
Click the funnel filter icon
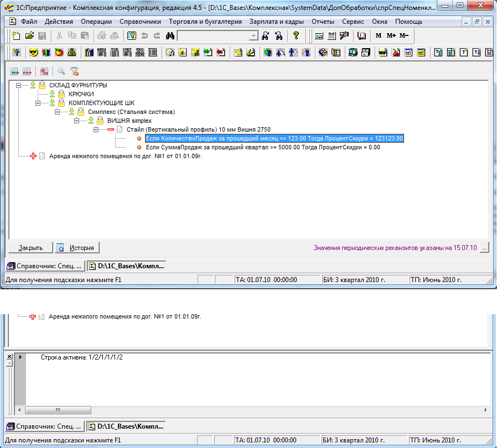point(75,71)
